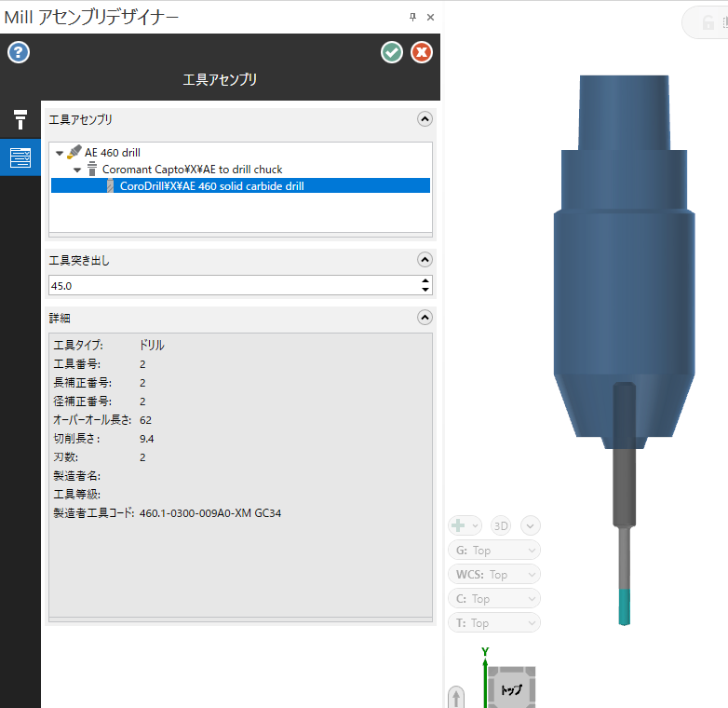This screenshot has height=708, width=728.
Task: Click the AE 460 drill assembly icon
Action: click(x=74, y=152)
